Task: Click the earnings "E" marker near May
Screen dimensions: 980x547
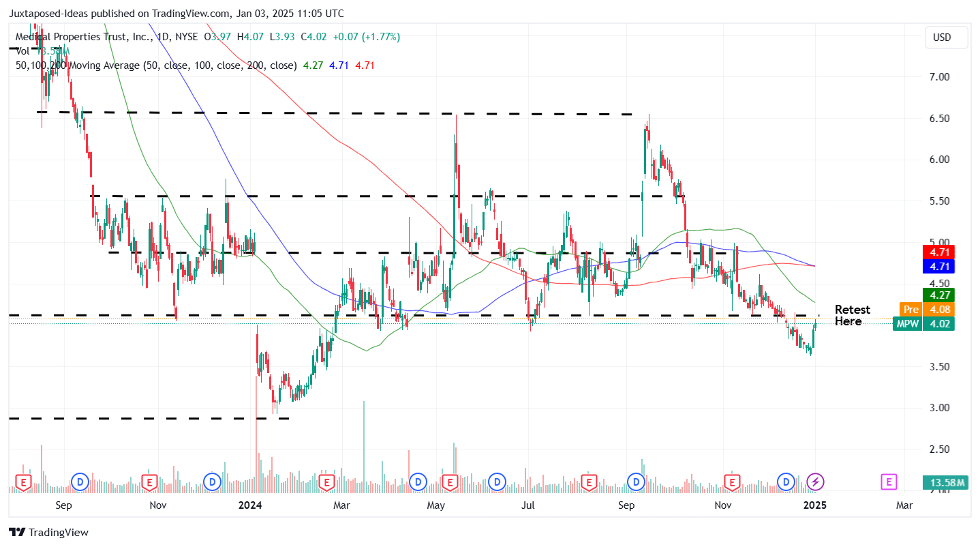Action: click(x=450, y=482)
